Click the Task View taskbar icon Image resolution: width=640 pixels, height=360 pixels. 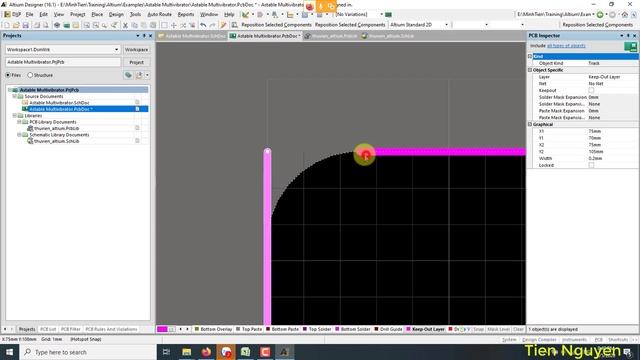click(167, 352)
